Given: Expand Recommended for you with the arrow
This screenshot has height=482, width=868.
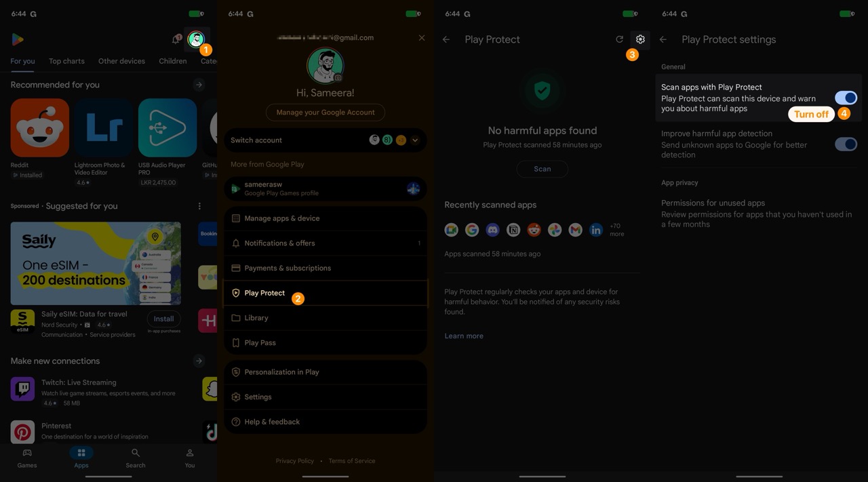Looking at the screenshot, I should coord(199,85).
